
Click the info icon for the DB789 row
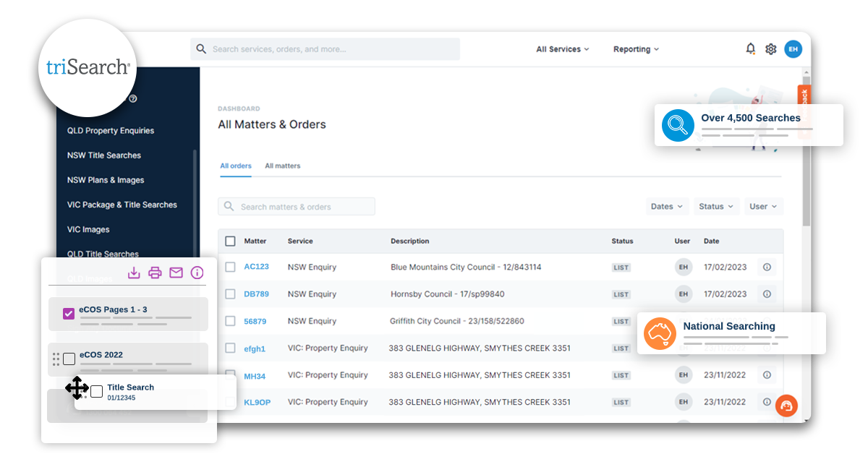pos(767,294)
